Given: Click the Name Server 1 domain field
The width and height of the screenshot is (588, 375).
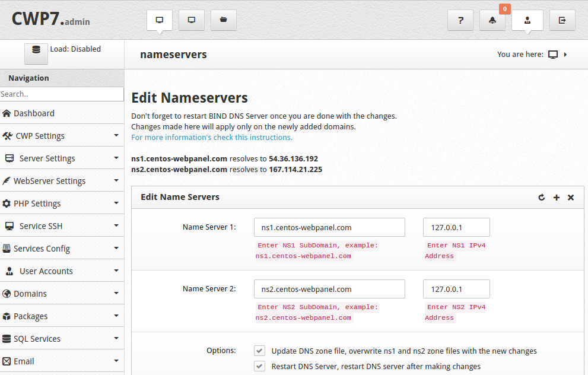Looking at the screenshot, I should (329, 227).
